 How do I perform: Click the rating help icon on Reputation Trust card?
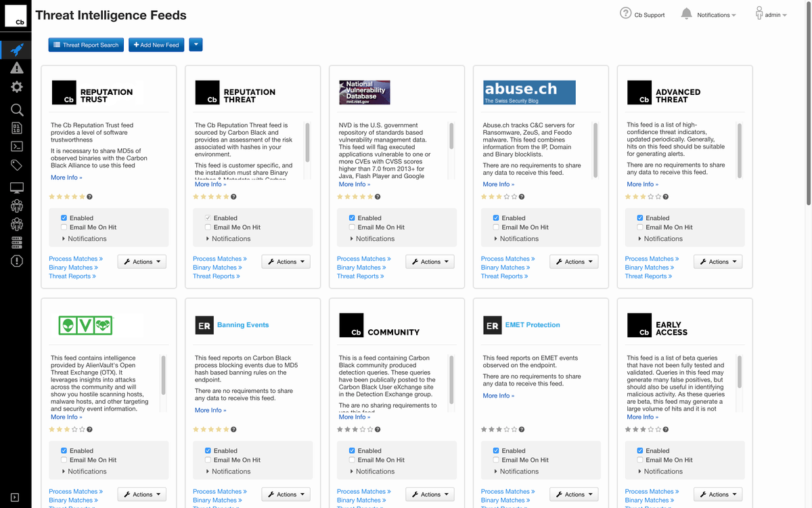pyautogui.click(x=89, y=196)
